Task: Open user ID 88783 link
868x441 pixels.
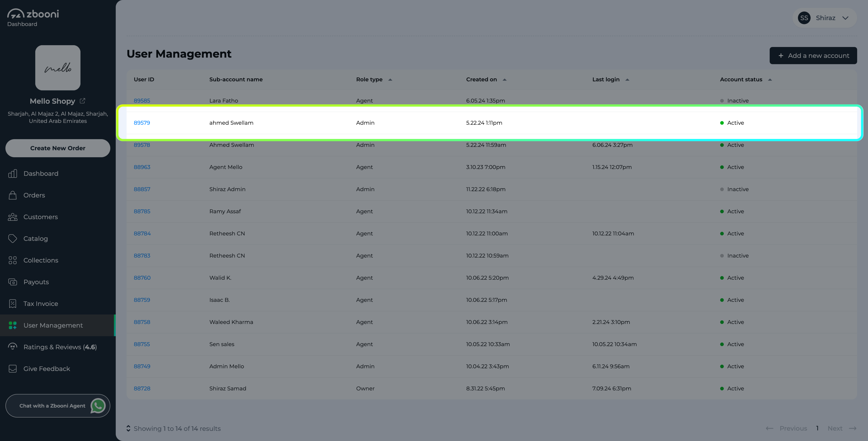Action: (x=142, y=256)
